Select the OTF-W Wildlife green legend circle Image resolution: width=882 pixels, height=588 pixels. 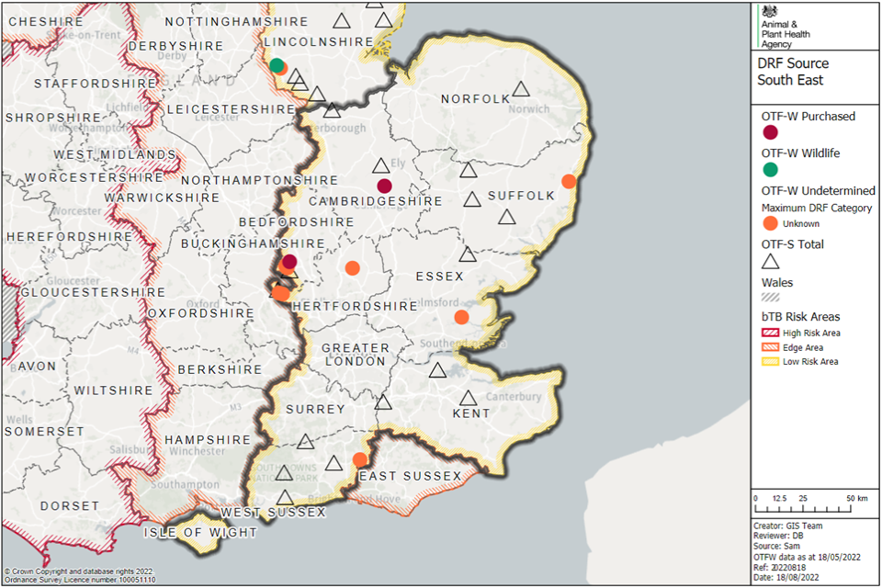coord(770,169)
